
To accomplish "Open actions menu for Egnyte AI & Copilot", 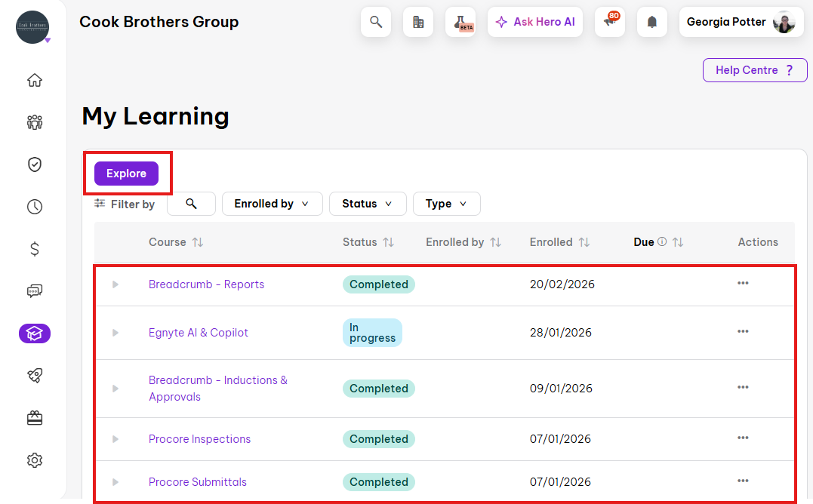I will [743, 331].
